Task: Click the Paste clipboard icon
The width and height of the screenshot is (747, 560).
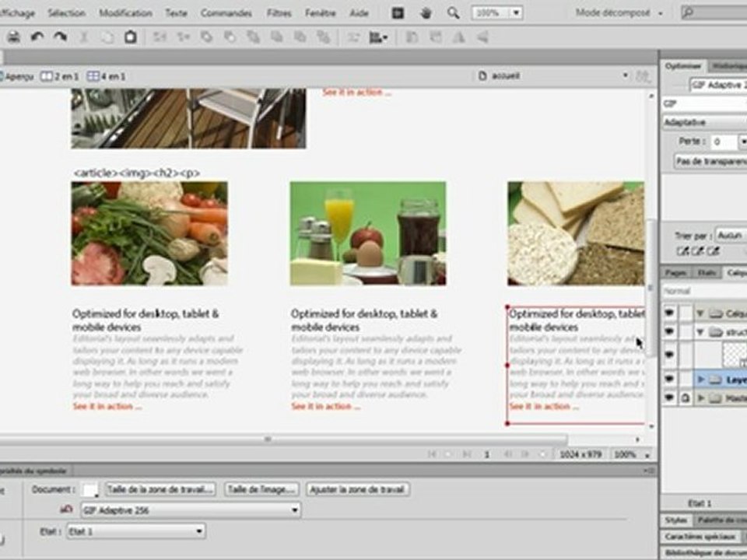Action: pos(131,37)
